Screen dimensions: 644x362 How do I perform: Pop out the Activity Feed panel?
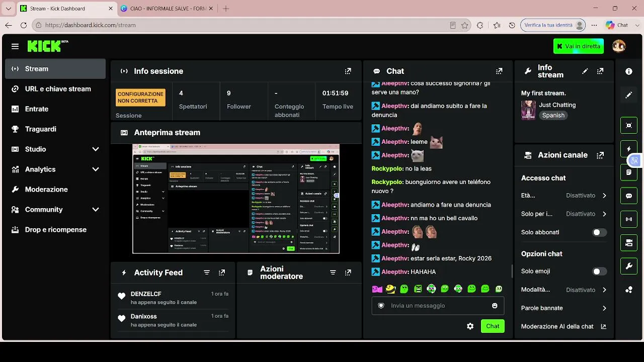click(x=222, y=273)
